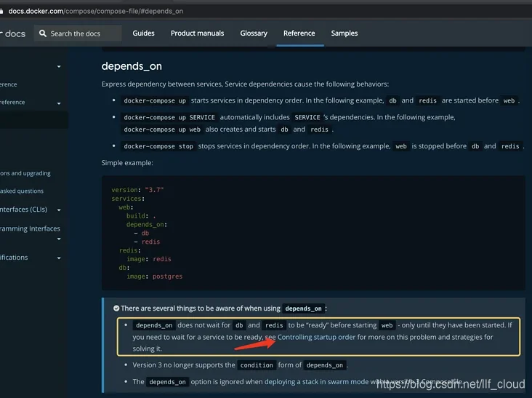Open sidebar item 'asked questions'
Image resolution: width=532 pixels, height=398 pixels.
coord(22,191)
